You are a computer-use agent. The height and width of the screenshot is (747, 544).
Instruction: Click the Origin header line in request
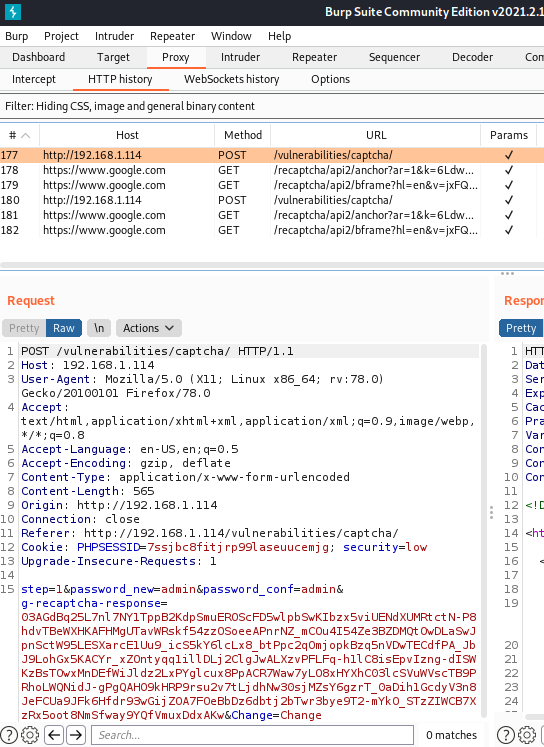119,505
